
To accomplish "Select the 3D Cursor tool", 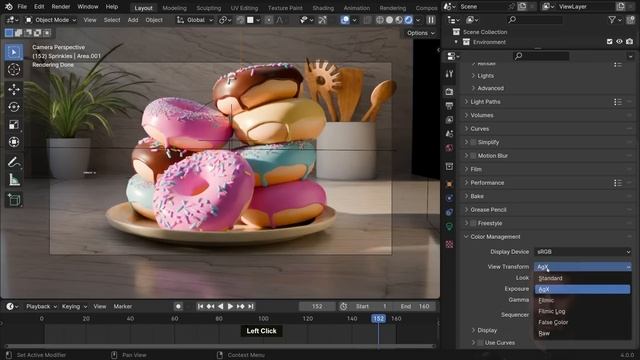I will 14,69.
